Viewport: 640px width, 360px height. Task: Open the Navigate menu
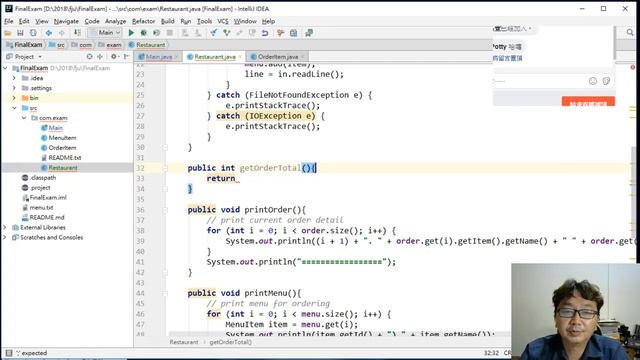(66, 21)
